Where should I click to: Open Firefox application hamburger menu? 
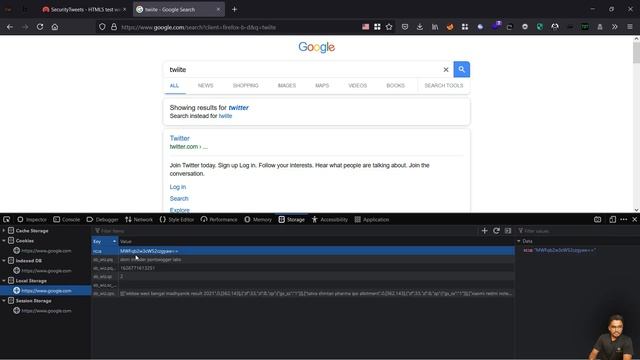(x=630, y=27)
